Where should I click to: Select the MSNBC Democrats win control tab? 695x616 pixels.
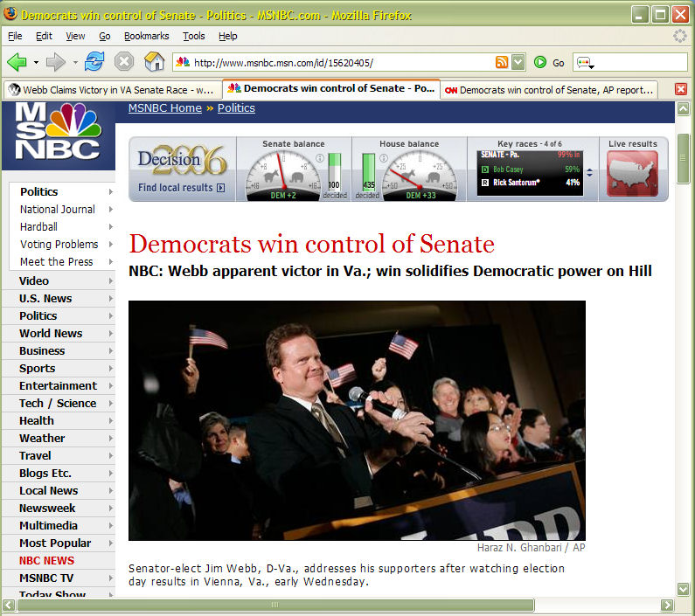tap(330, 88)
